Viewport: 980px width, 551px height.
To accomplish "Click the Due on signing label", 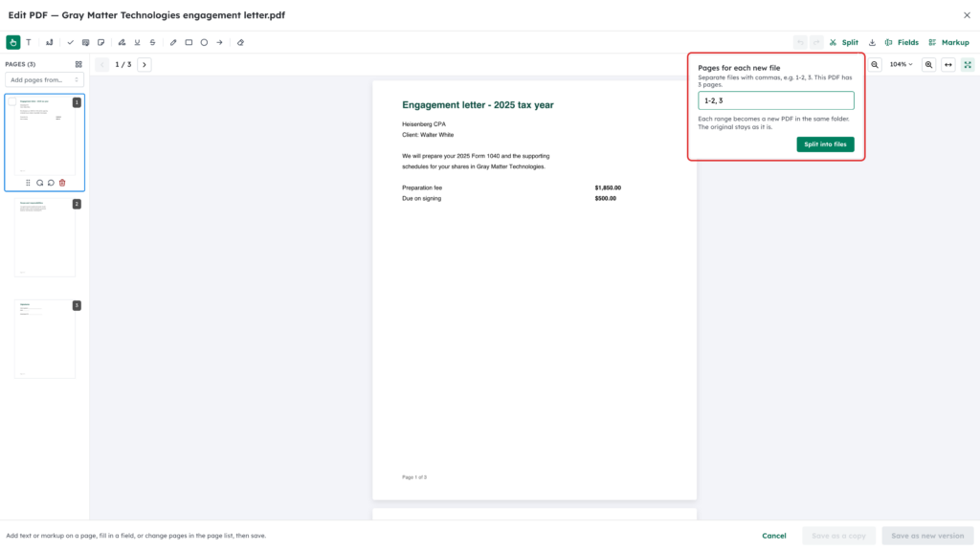I will [x=421, y=199].
